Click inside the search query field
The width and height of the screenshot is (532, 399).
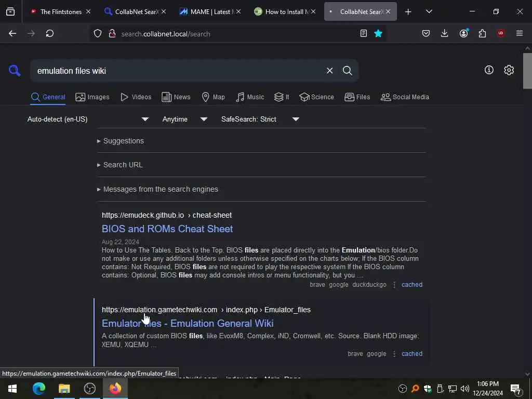(x=177, y=71)
